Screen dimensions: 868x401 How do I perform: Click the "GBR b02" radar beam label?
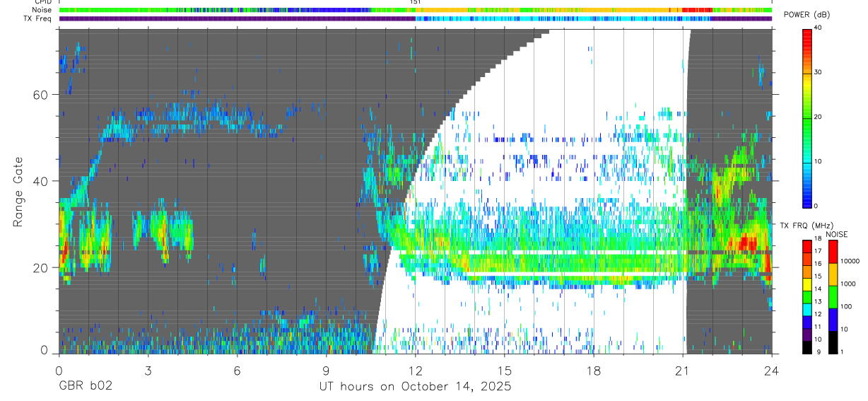pos(85,387)
